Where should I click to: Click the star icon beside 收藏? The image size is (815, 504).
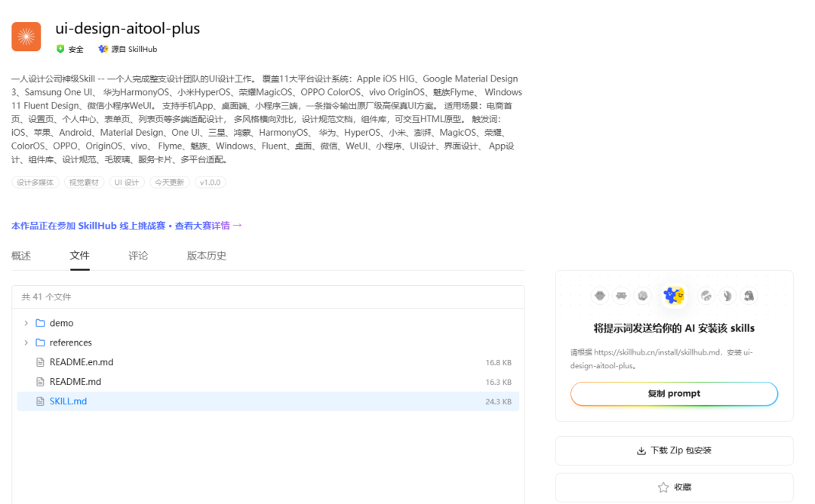coord(663,487)
